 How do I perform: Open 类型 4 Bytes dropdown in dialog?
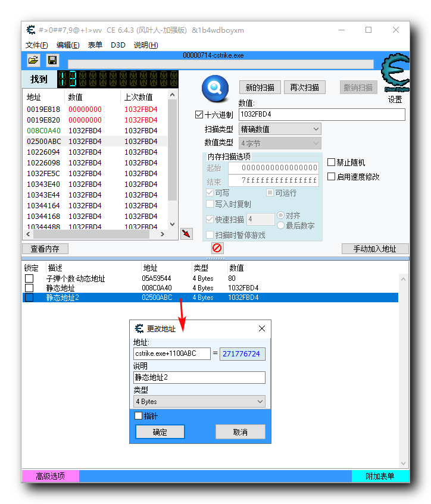tap(199, 402)
